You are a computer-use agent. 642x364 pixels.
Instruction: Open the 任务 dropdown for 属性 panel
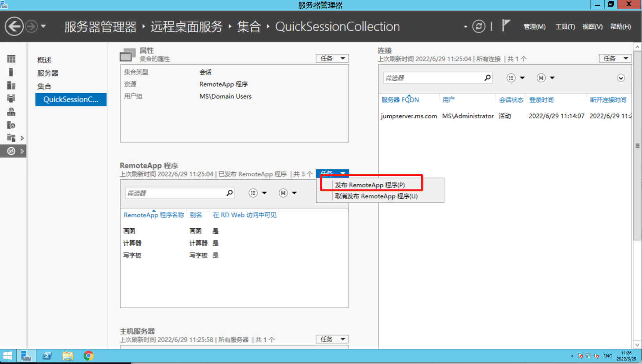pyautogui.click(x=332, y=58)
